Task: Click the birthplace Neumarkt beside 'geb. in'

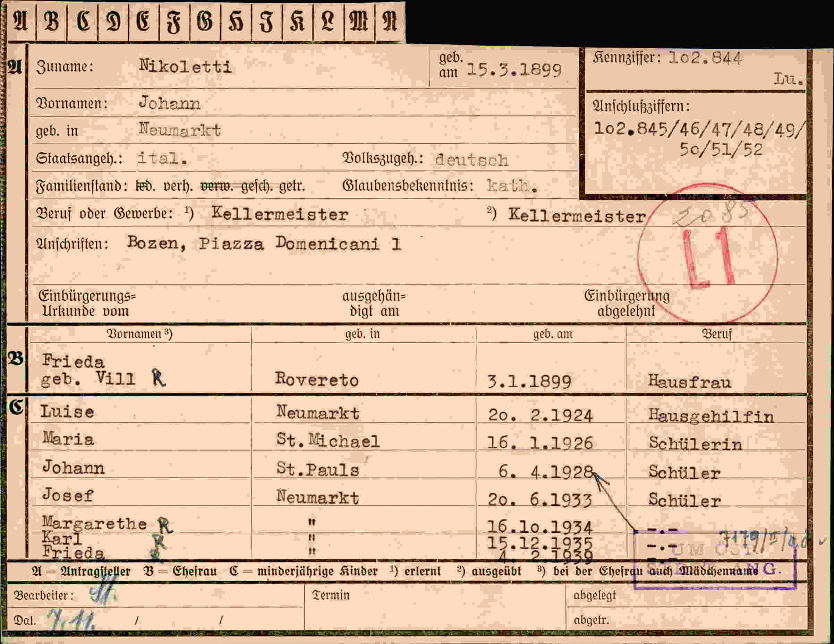Action: pos(179,130)
